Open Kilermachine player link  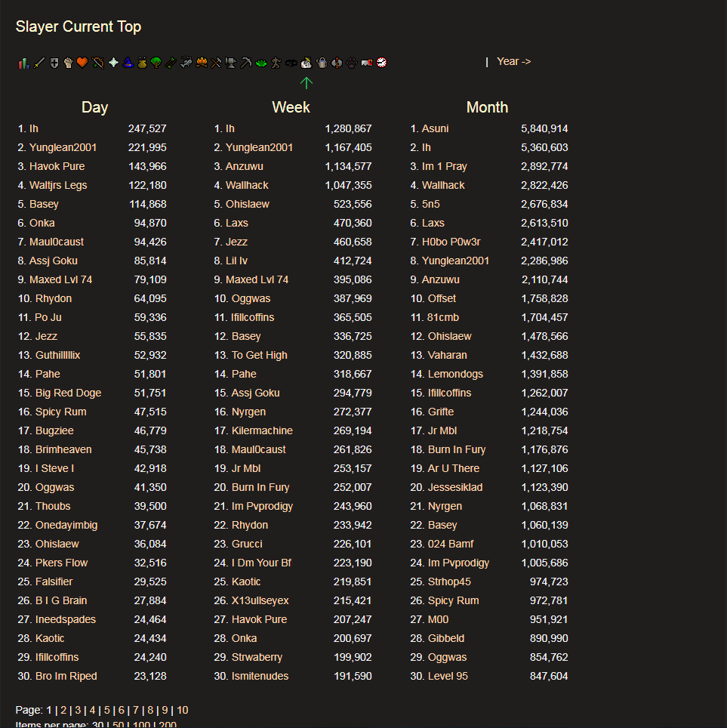262,431
